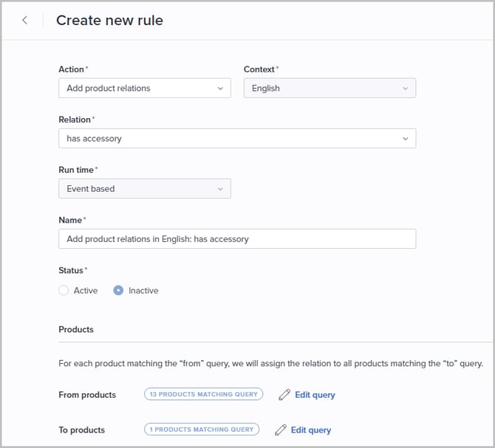Open Edit query for To products

coord(310,430)
